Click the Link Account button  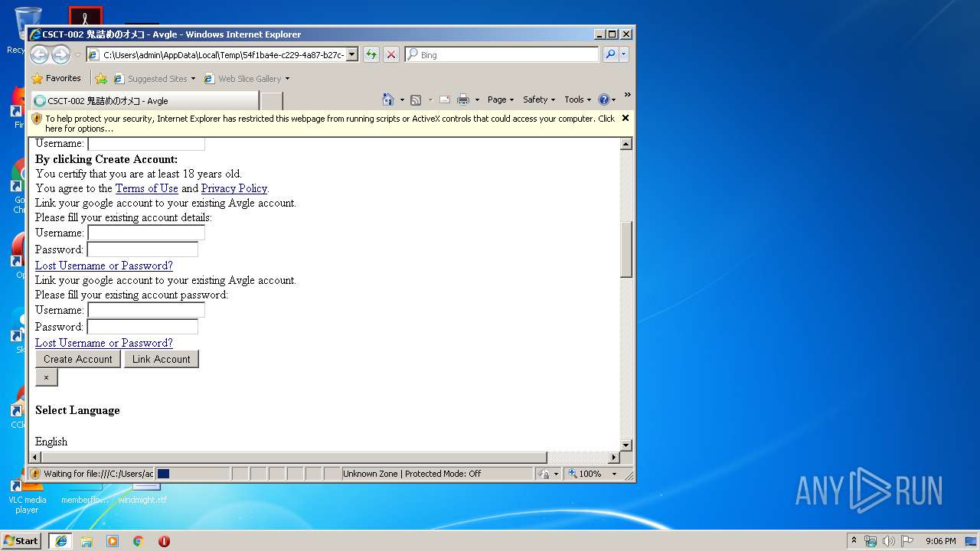coord(162,359)
